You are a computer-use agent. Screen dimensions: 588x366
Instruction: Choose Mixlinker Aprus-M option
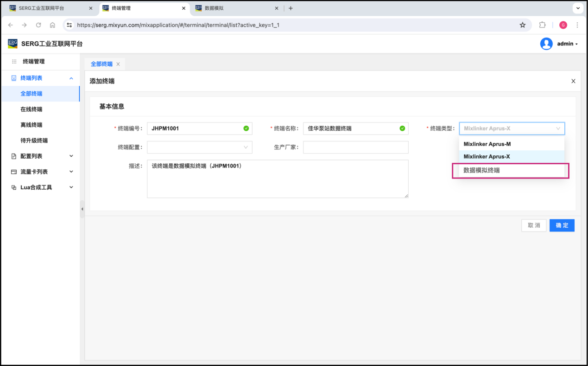(x=487, y=144)
